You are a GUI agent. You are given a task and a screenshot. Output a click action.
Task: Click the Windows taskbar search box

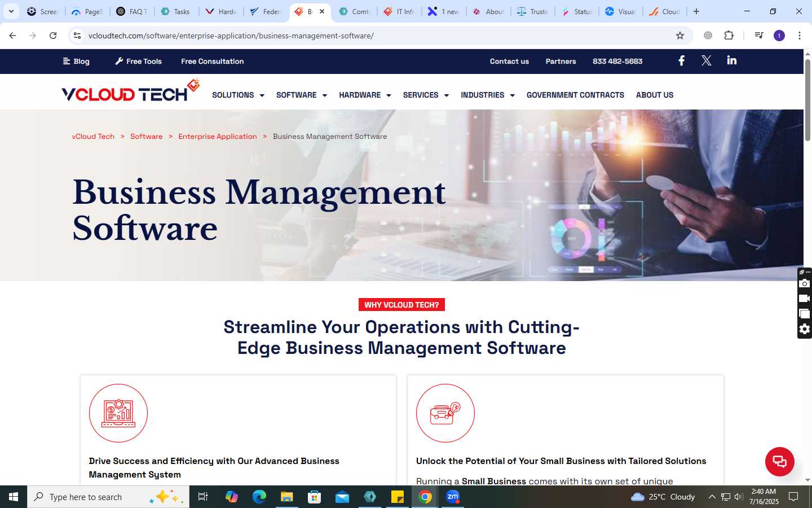(108, 497)
